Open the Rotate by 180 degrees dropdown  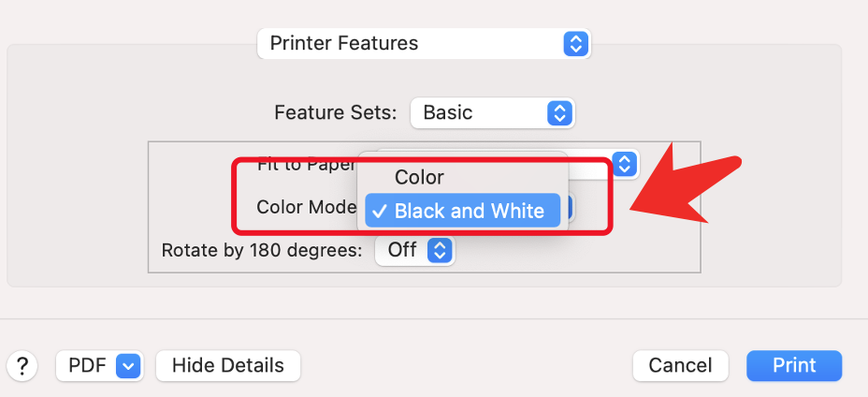pyautogui.click(x=413, y=250)
